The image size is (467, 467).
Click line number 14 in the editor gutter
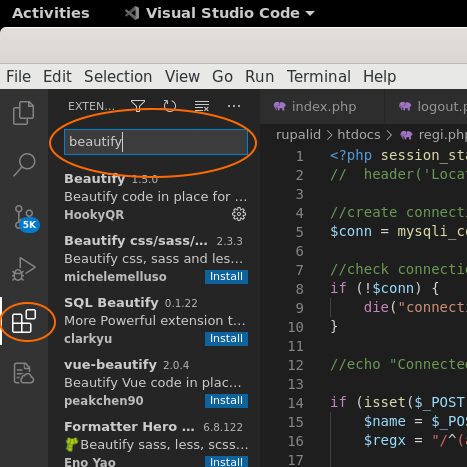pos(296,403)
